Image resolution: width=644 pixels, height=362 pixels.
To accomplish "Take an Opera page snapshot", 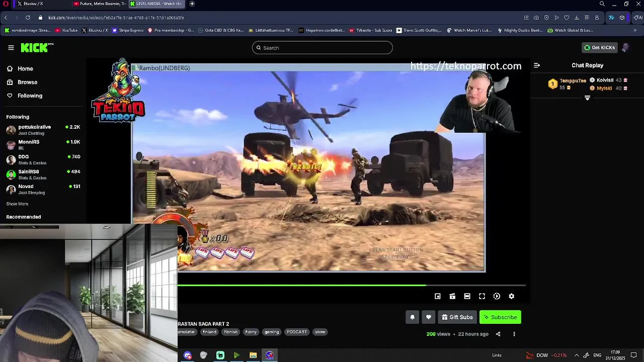I will [x=536, y=18].
